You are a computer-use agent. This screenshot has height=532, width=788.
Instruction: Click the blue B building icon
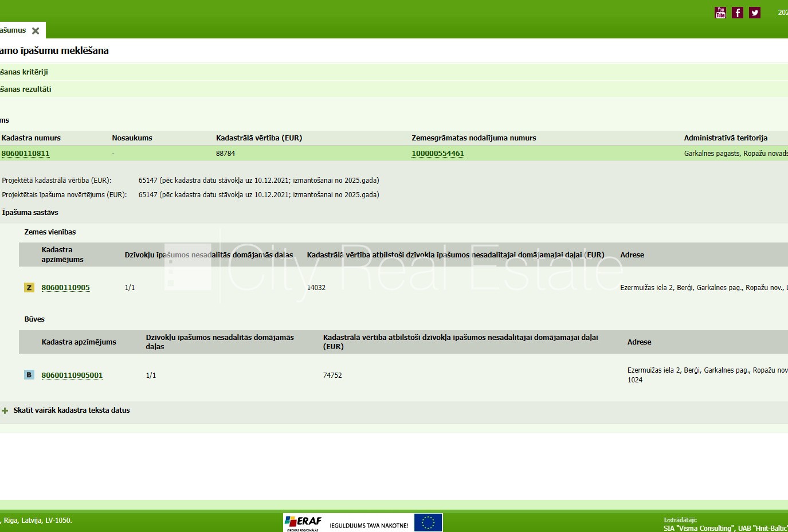pyautogui.click(x=29, y=375)
